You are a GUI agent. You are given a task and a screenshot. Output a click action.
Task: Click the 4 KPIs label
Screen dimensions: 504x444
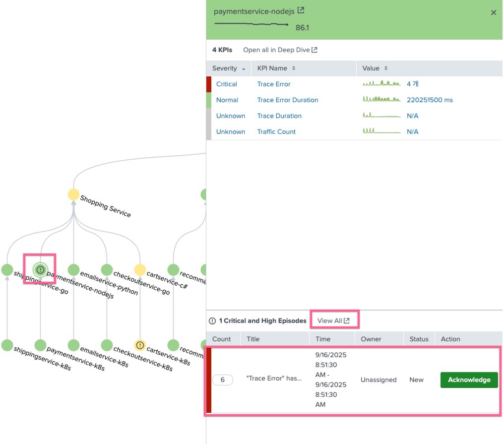pos(222,50)
